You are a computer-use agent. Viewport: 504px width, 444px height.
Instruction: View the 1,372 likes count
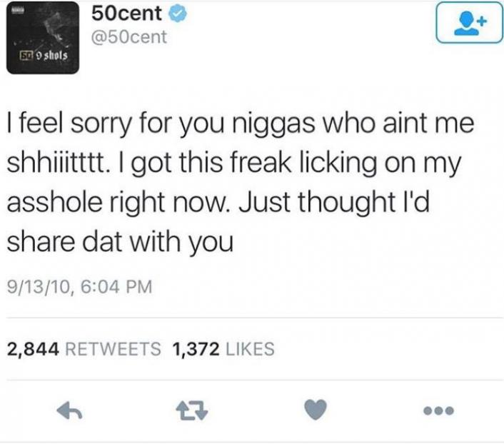tap(196, 349)
